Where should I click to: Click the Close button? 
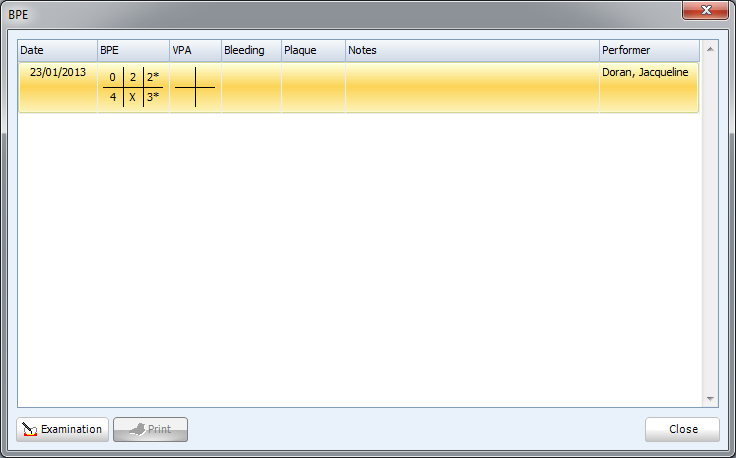tap(682, 429)
